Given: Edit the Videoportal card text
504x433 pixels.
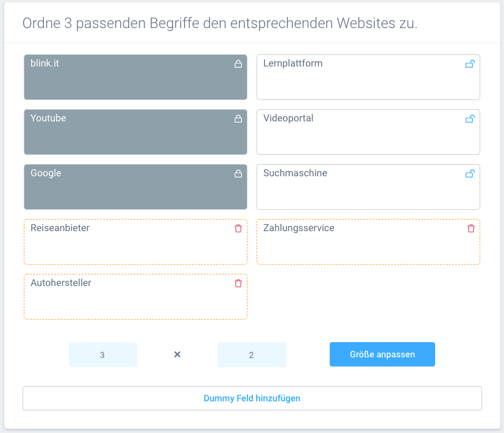Looking at the screenshot, I should click(x=288, y=118).
